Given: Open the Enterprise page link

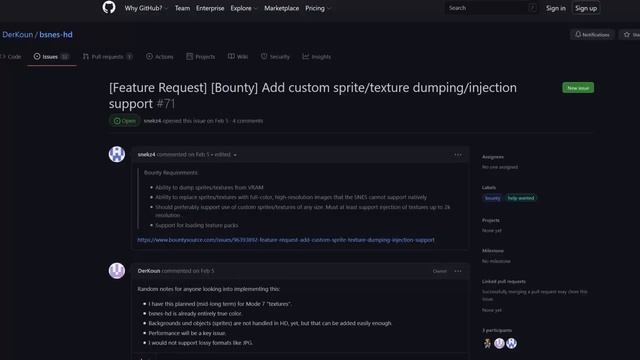Looking at the screenshot, I should 210,8.
